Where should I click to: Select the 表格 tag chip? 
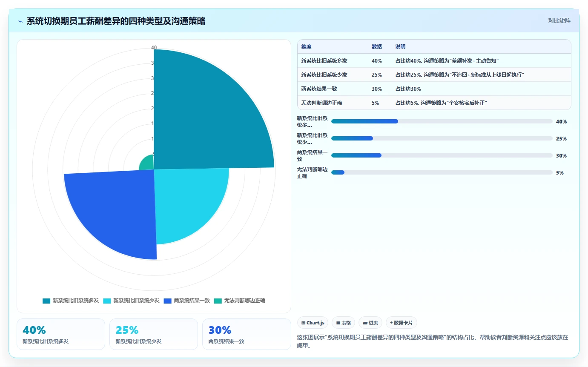tap(343, 323)
